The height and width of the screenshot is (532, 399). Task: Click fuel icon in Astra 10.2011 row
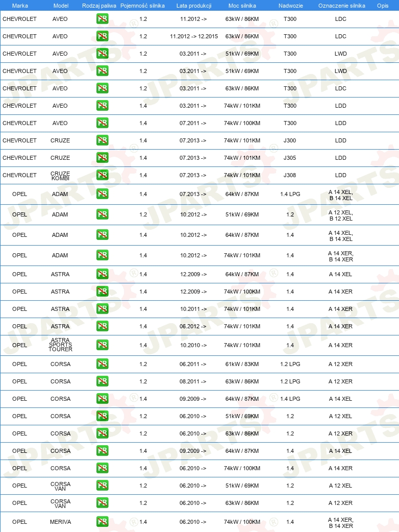(103, 309)
